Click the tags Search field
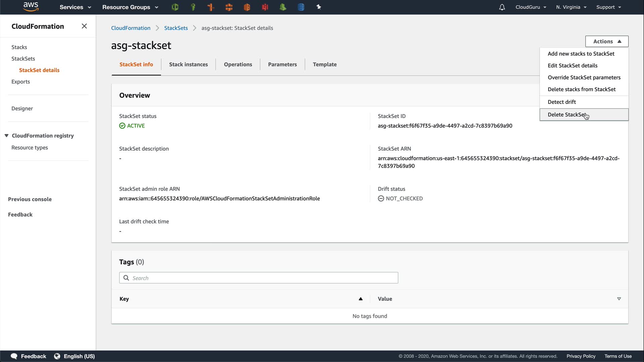 click(258, 278)
